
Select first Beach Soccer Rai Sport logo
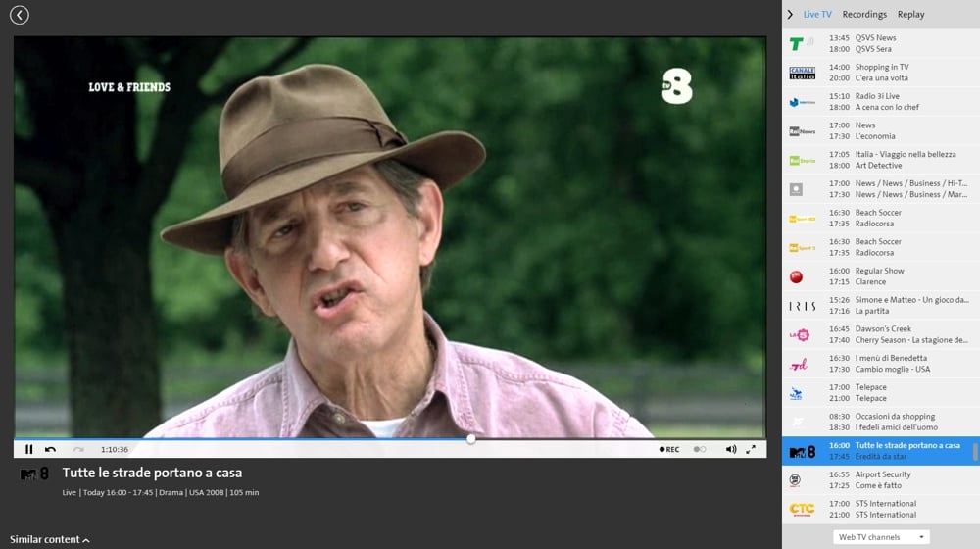tap(802, 219)
